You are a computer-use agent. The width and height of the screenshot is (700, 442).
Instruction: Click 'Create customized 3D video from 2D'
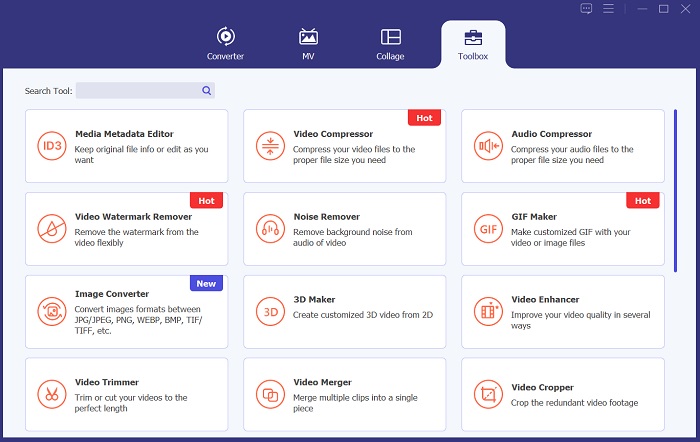click(x=363, y=315)
